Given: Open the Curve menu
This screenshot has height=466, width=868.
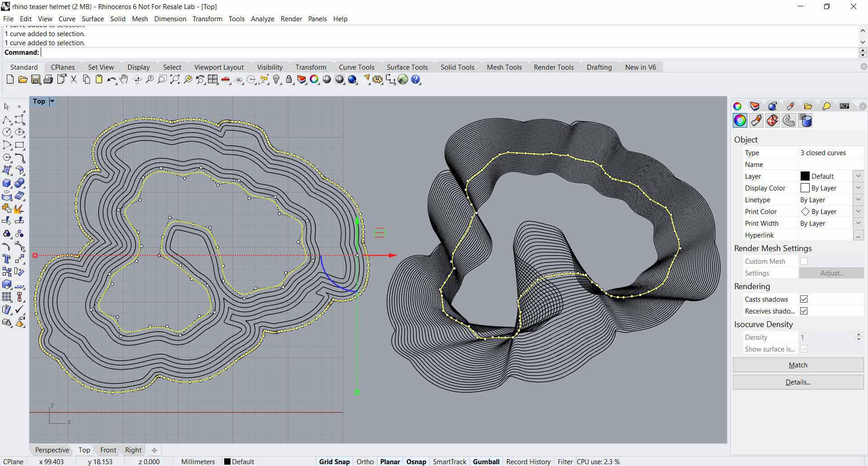Looking at the screenshot, I should coord(67,19).
